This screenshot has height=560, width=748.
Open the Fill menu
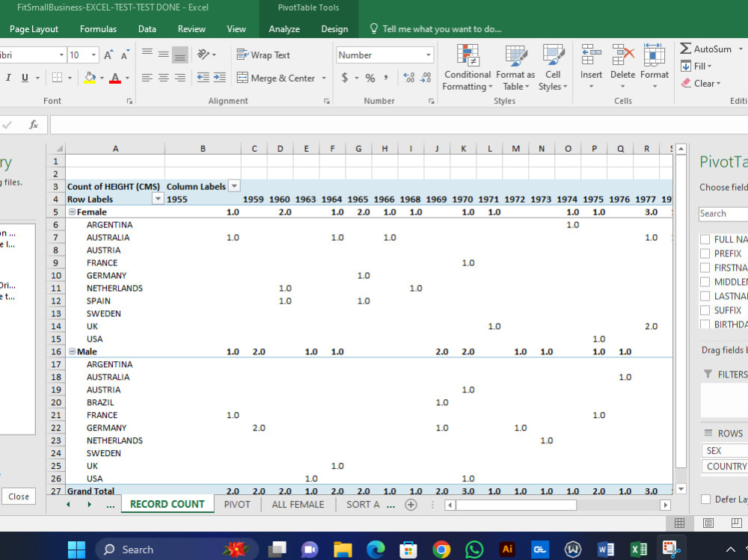pyautogui.click(x=696, y=67)
